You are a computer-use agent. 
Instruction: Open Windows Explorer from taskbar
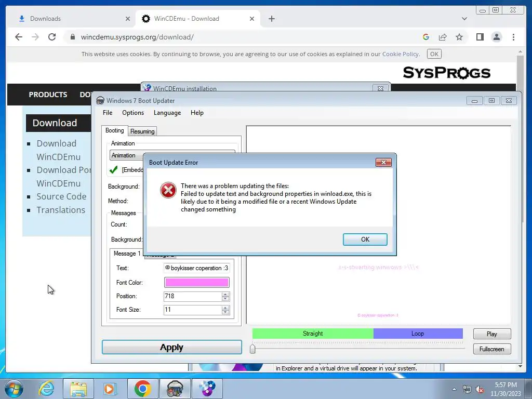[78, 389]
